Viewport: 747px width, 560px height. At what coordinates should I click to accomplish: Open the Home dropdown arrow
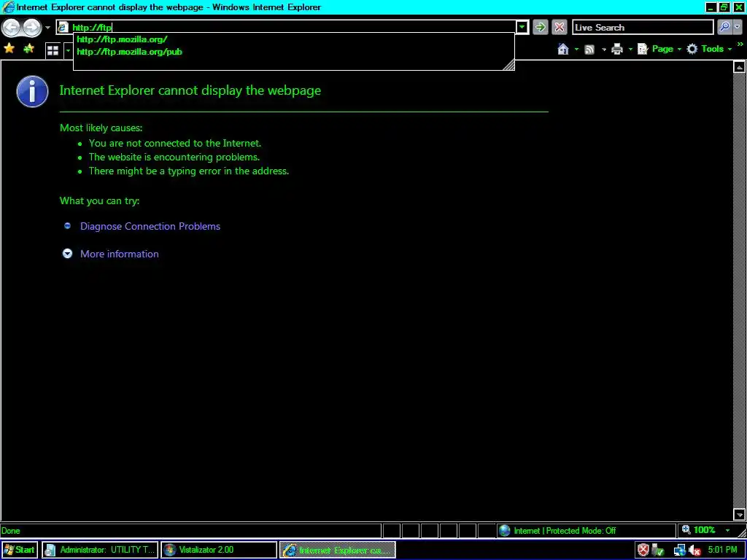click(576, 49)
